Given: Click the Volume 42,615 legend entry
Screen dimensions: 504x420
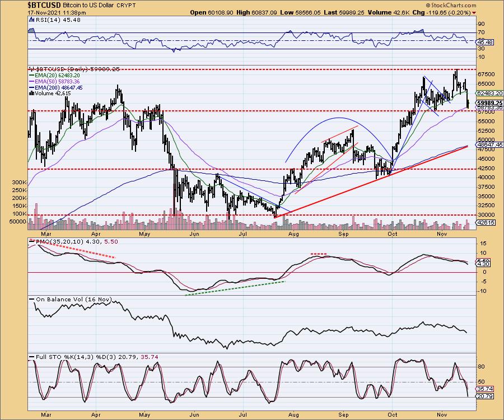Looking at the screenshot, I should click(x=53, y=94).
